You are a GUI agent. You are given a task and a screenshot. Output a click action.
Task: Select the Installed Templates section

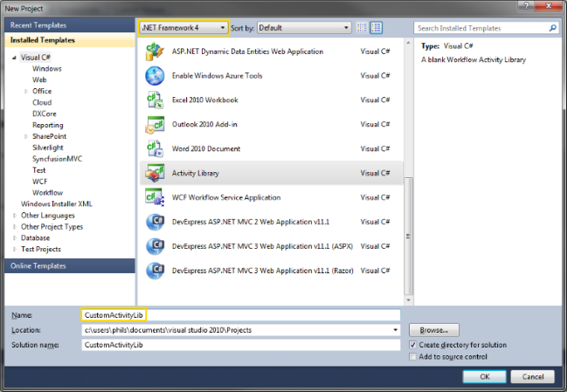click(x=69, y=40)
